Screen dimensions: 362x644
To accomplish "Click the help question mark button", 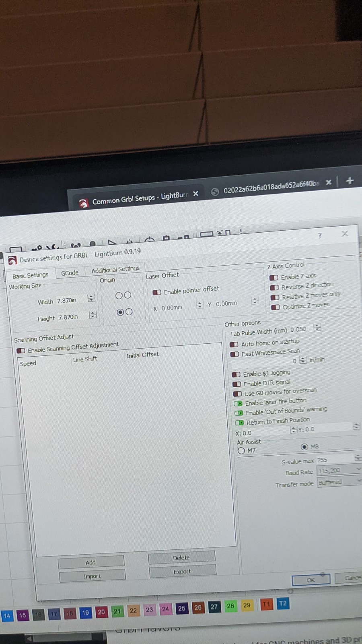I will [320, 235].
